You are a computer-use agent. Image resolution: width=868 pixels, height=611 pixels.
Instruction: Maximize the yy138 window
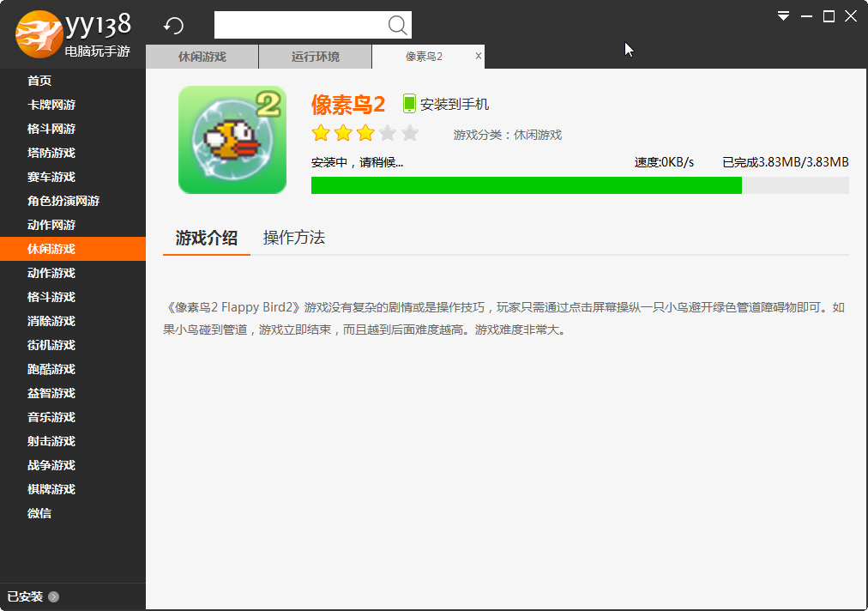pyautogui.click(x=829, y=16)
